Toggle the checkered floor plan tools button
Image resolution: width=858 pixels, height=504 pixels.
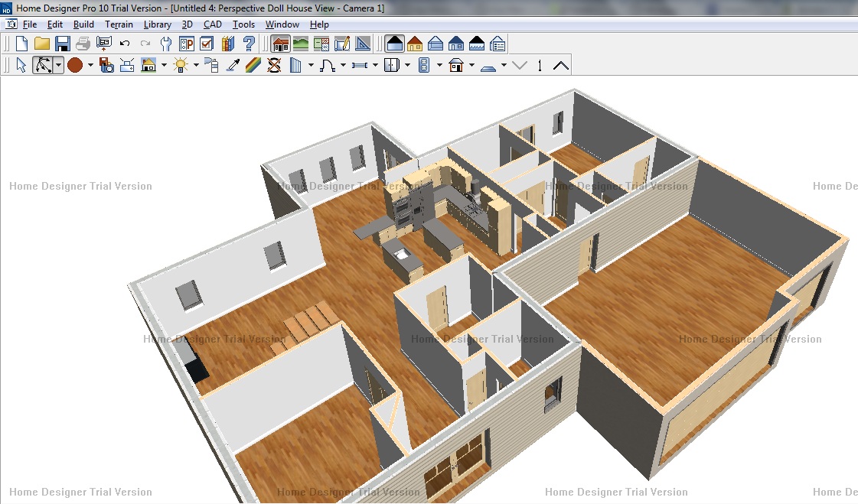coord(321,44)
